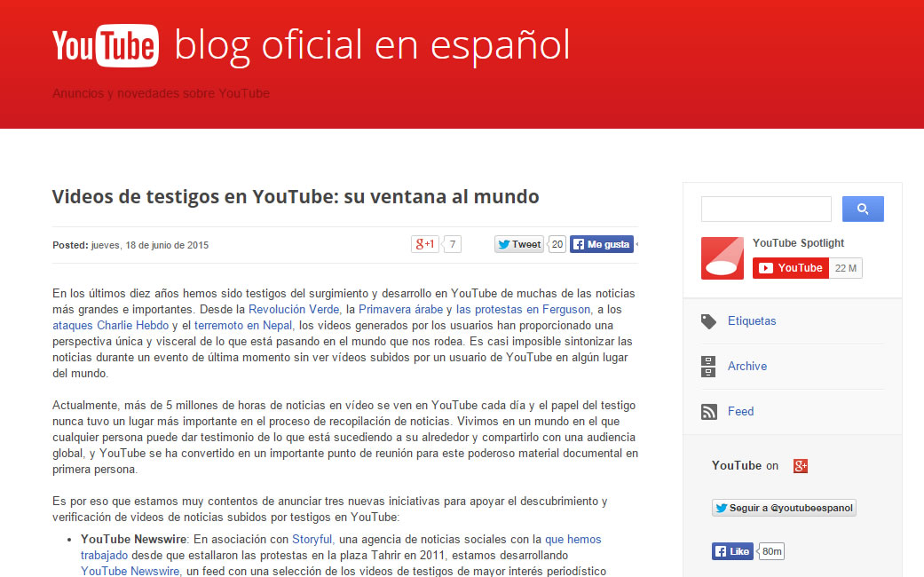
Task: Click the blue search magnifying glass icon
Action: coord(862,208)
